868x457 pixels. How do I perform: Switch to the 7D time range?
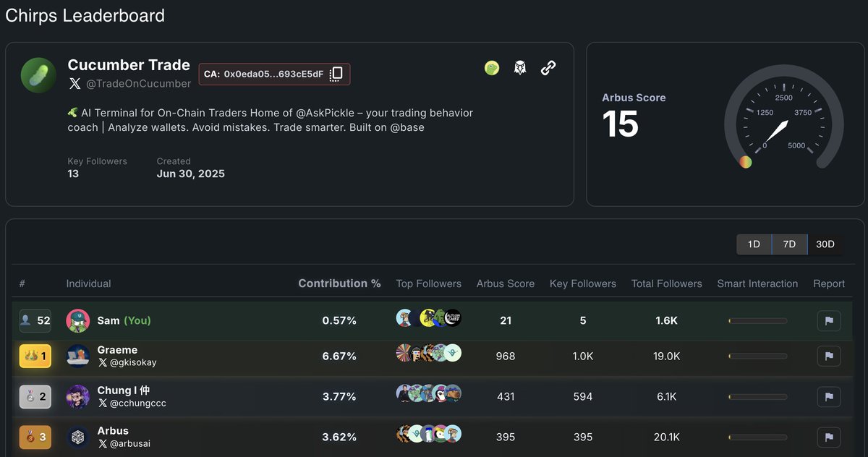point(789,244)
